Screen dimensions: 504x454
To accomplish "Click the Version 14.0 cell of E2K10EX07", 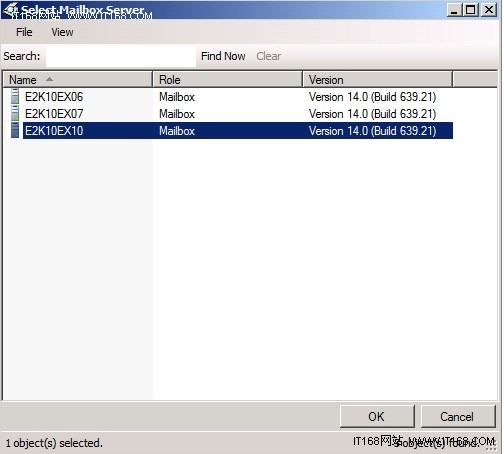I will tap(373, 114).
